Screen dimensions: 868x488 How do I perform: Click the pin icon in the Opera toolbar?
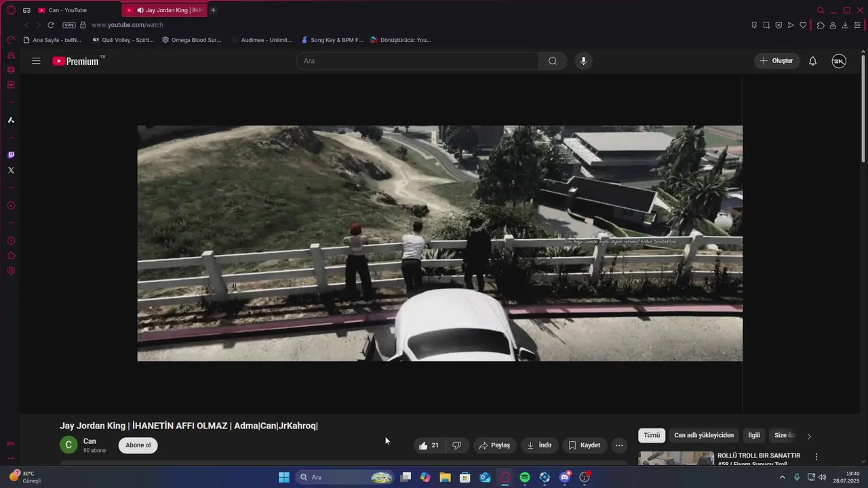tap(754, 25)
